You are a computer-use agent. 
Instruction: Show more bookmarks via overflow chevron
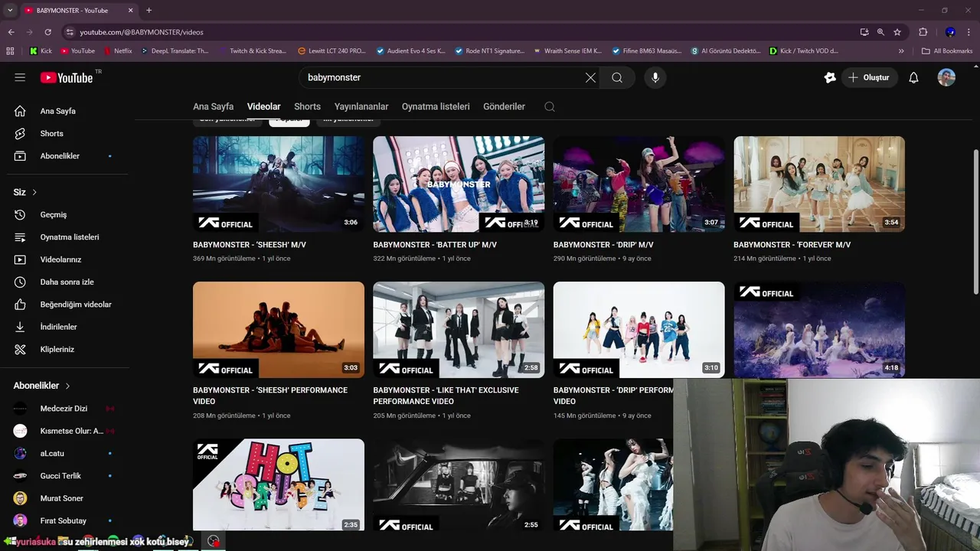pyautogui.click(x=901, y=51)
